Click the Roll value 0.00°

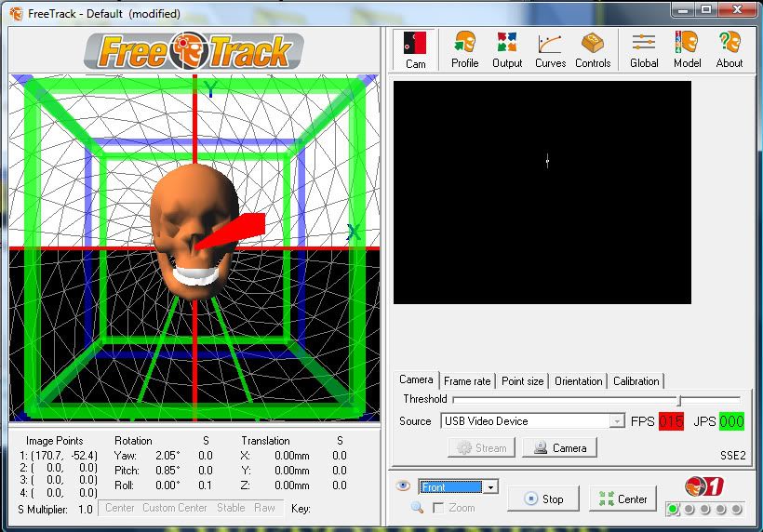167,485
